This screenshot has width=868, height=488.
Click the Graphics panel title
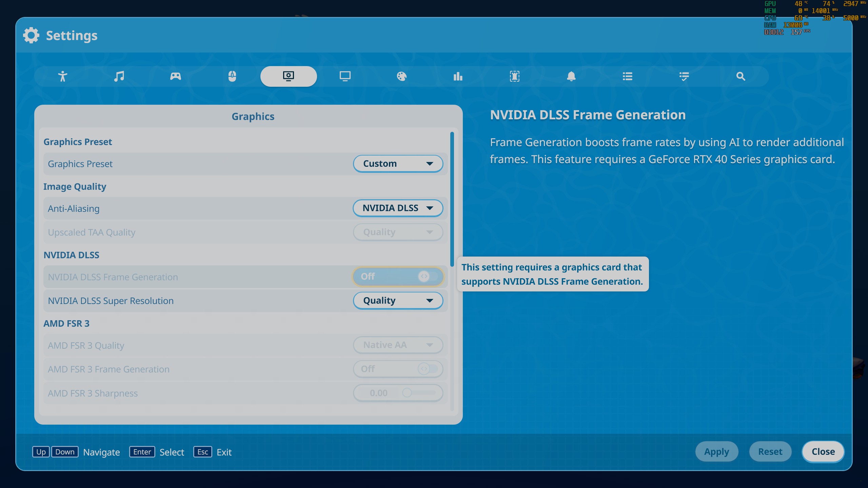tap(253, 117)
